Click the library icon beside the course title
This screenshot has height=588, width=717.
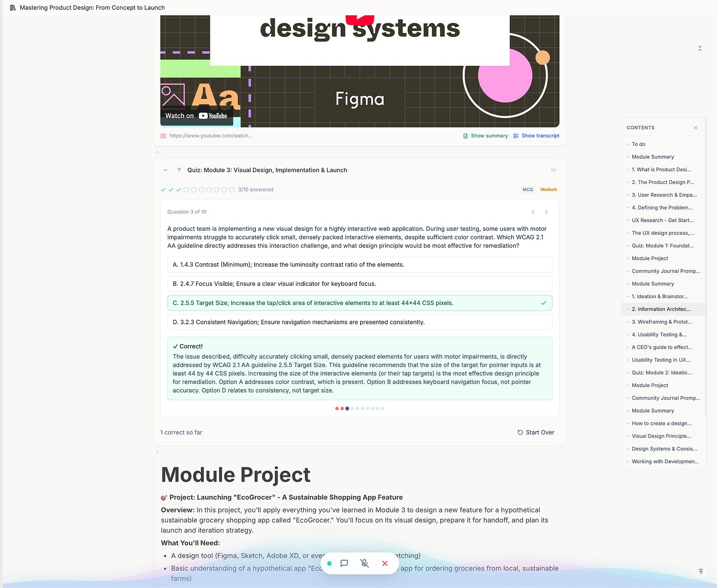pos(13,8)
